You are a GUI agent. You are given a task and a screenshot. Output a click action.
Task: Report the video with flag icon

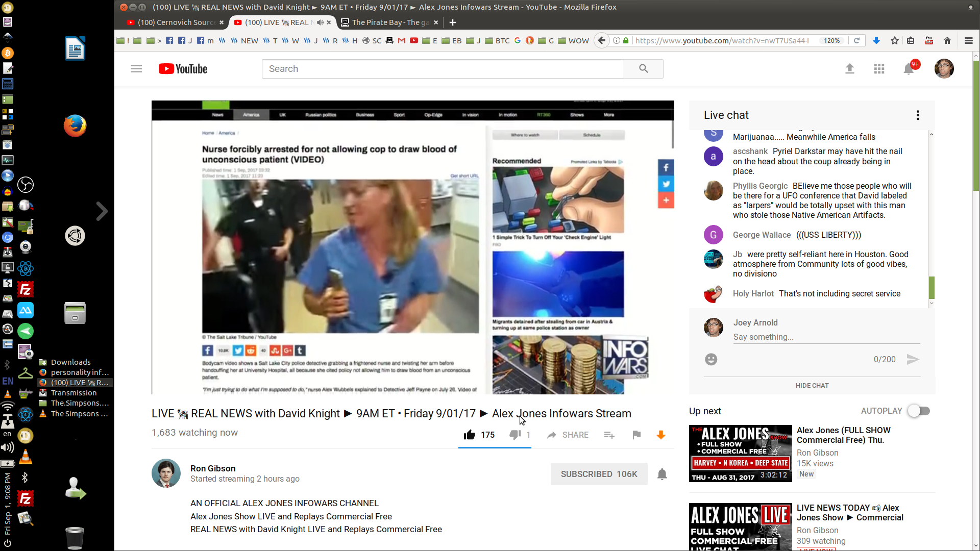click(x=636, y=435)
